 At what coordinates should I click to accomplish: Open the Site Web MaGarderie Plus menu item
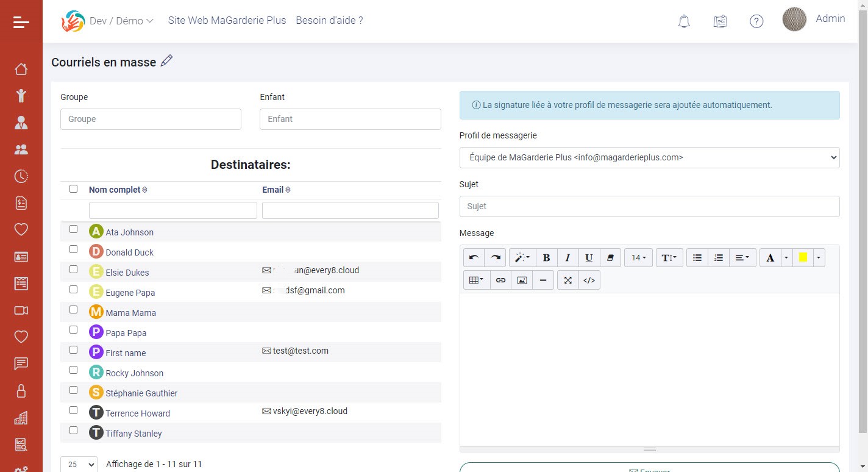(227, 20)
